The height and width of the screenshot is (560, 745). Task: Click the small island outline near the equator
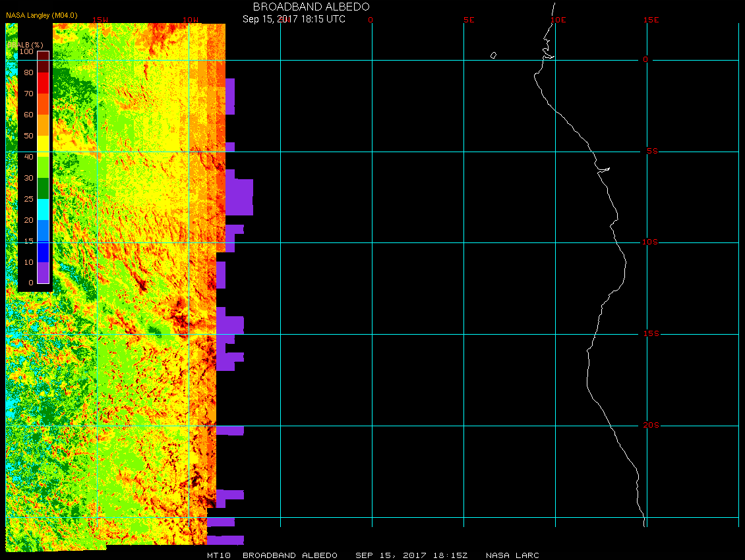[x=493, y=55]
